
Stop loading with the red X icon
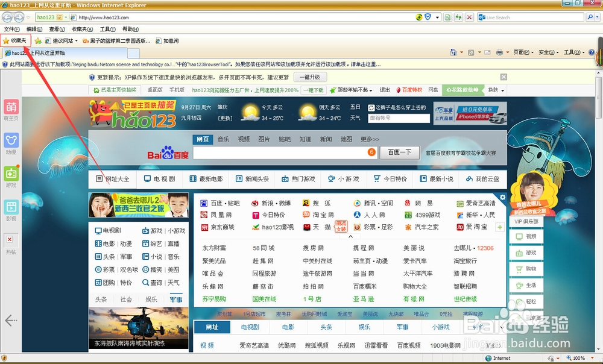[469, 17]
